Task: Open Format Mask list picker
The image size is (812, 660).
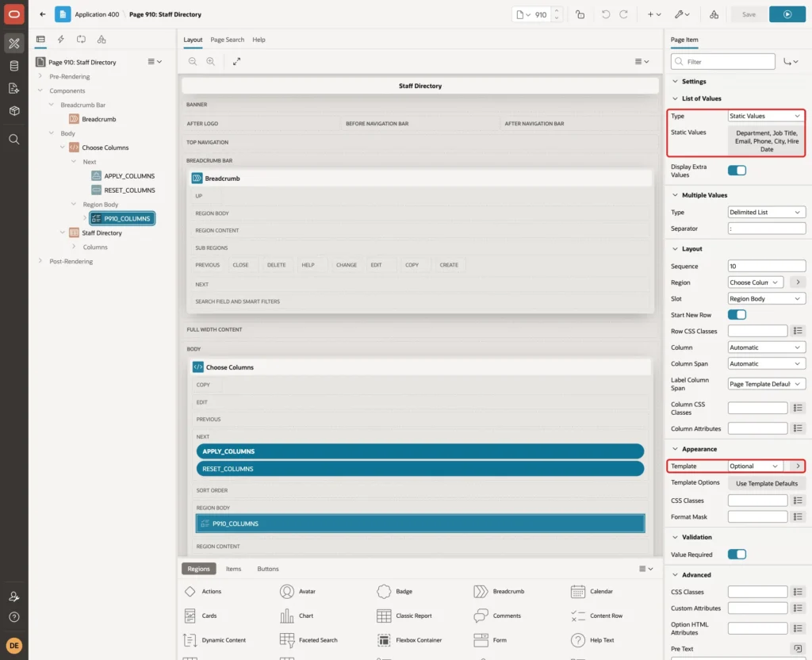Action: [798, 517]
